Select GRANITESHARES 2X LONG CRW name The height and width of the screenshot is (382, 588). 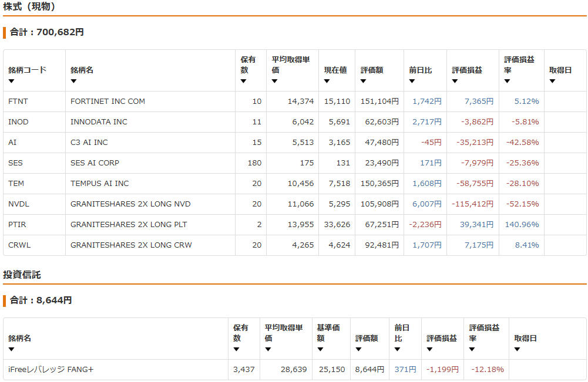tap(131, 245)
